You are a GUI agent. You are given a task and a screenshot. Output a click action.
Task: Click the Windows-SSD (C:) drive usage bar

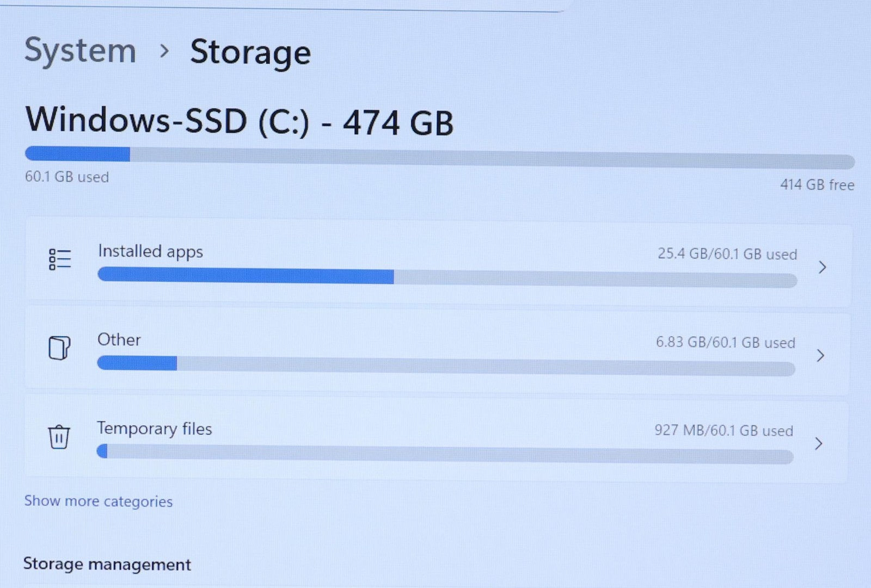[x=440, y=158]
